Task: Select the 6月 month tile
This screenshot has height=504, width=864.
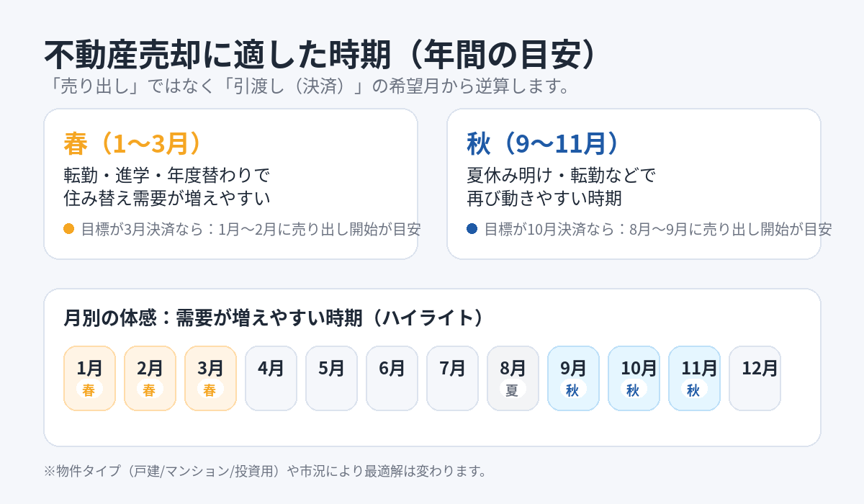Action: pos(392,378)
